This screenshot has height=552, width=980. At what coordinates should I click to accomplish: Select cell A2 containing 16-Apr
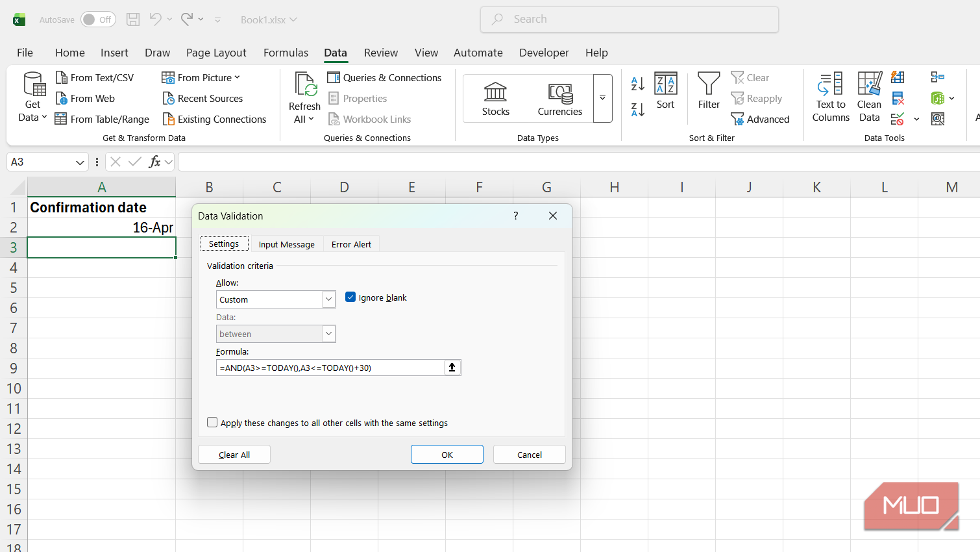pos(101,227)
